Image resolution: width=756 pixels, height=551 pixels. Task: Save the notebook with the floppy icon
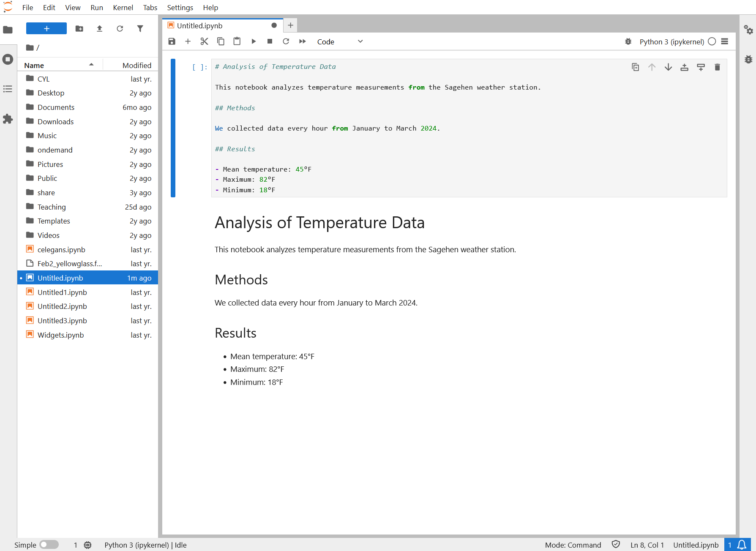(x=172, y=41)
